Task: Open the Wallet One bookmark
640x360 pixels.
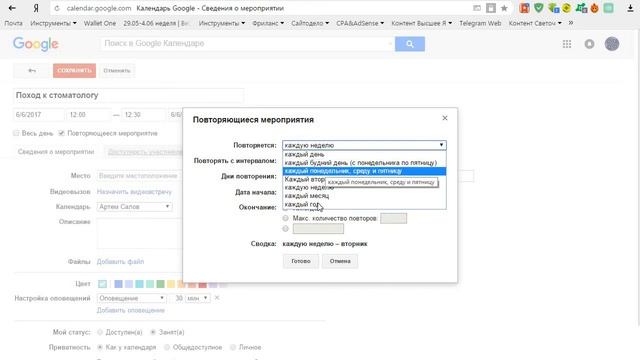Action: pyautogui.click(x=100, y=23)
